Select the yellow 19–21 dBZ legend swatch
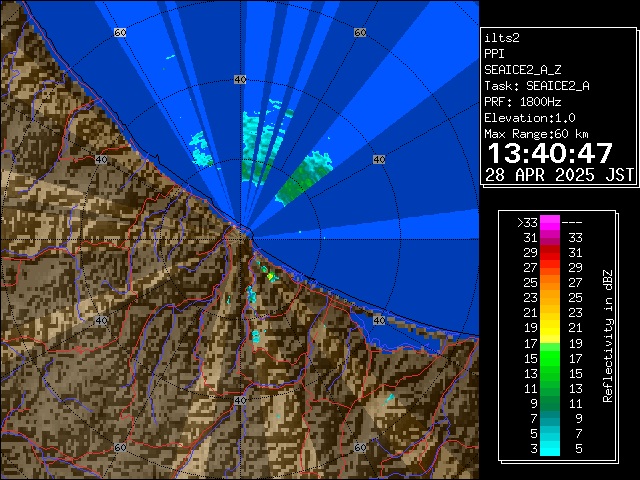 (550, 328)
